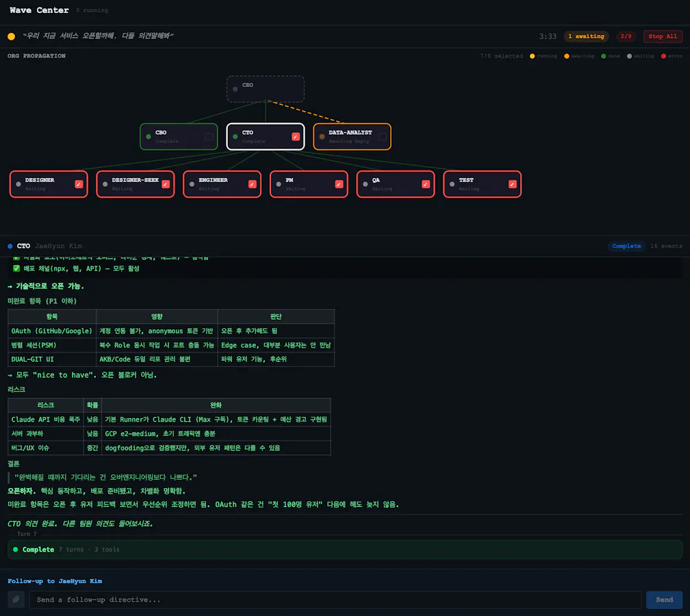690x616 pixels.
Task: Click the 'running' legend dot
Action: point(532,56)
